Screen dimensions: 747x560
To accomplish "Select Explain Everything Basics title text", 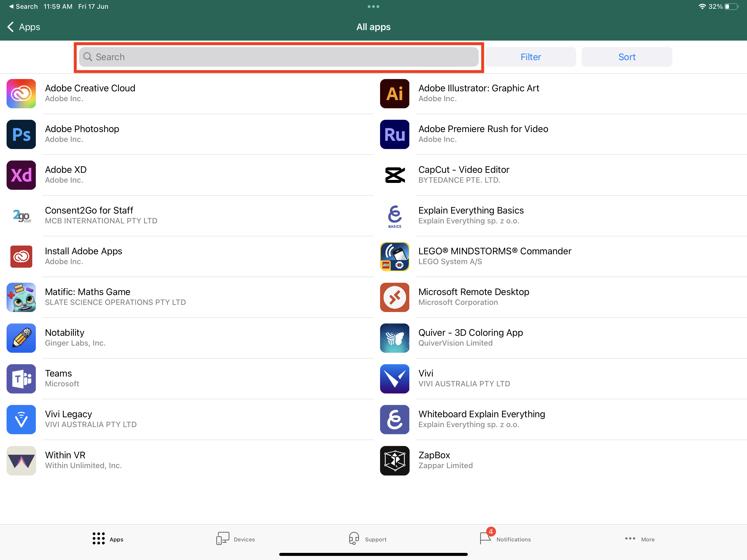I will [x=471, y=210].
